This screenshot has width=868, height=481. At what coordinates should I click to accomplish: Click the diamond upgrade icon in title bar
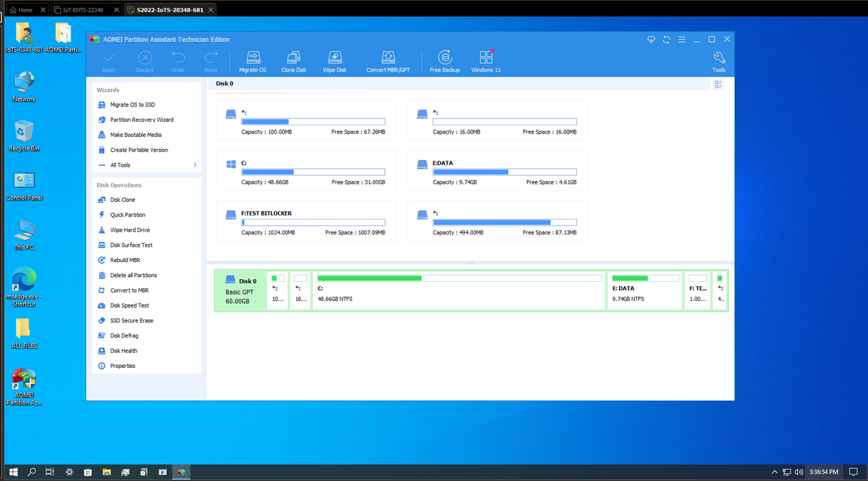click(651, 39)
